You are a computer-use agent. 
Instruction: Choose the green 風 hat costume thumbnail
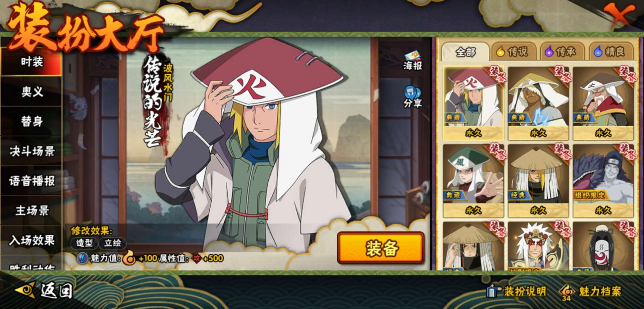[x=473, y=181]
